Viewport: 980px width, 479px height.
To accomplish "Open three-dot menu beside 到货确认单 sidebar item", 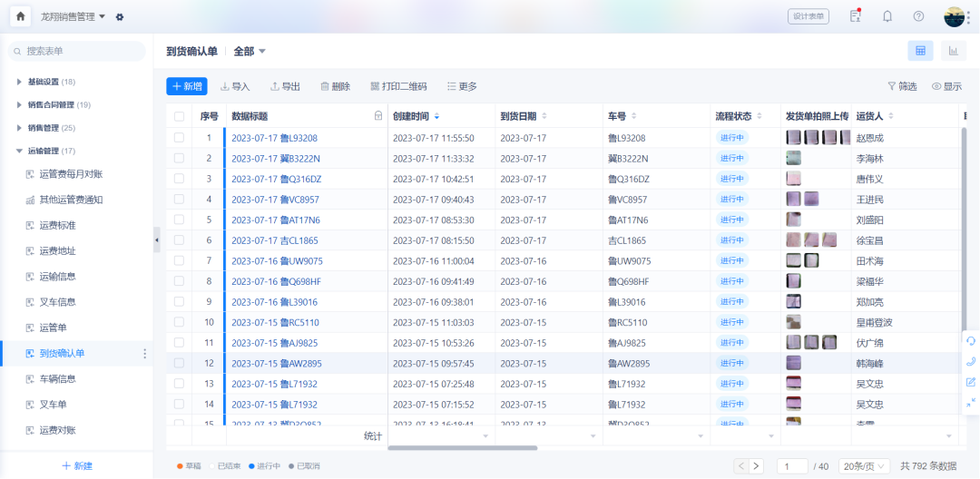I will tap(145, 354).
